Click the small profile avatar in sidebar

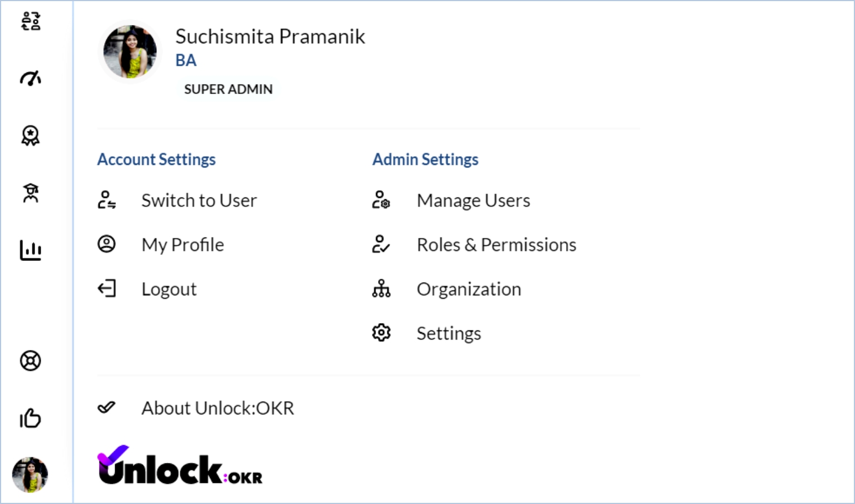pos(30,475)
